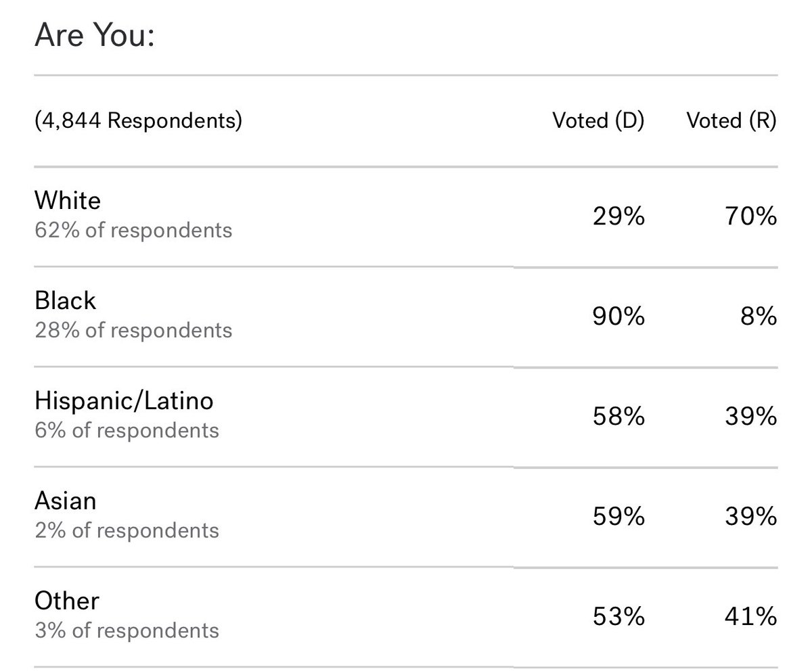Click '62% of respondents' under White
The width and height of the screenshot is (812, 671).
(x=133, y=230)
